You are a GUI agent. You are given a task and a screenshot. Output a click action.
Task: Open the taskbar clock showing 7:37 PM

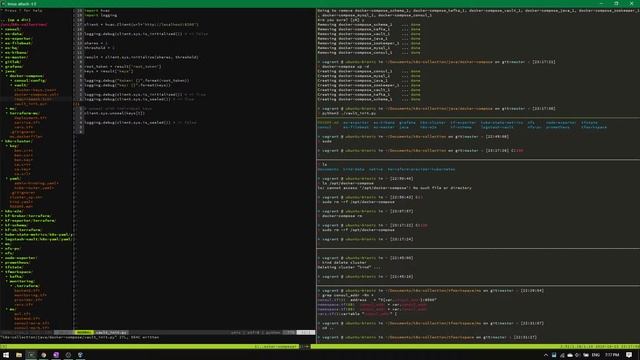click(612, 355)
